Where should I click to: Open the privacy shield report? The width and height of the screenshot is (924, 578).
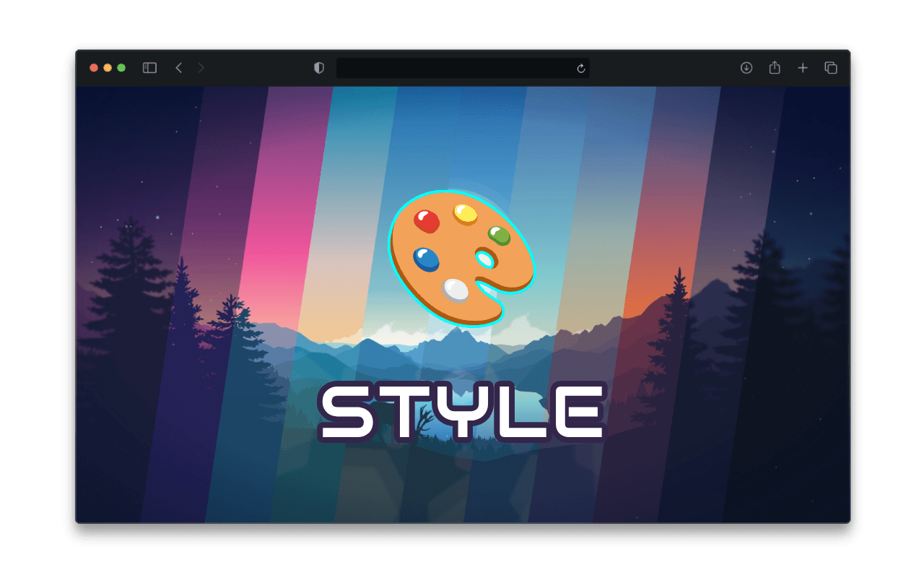318,67
